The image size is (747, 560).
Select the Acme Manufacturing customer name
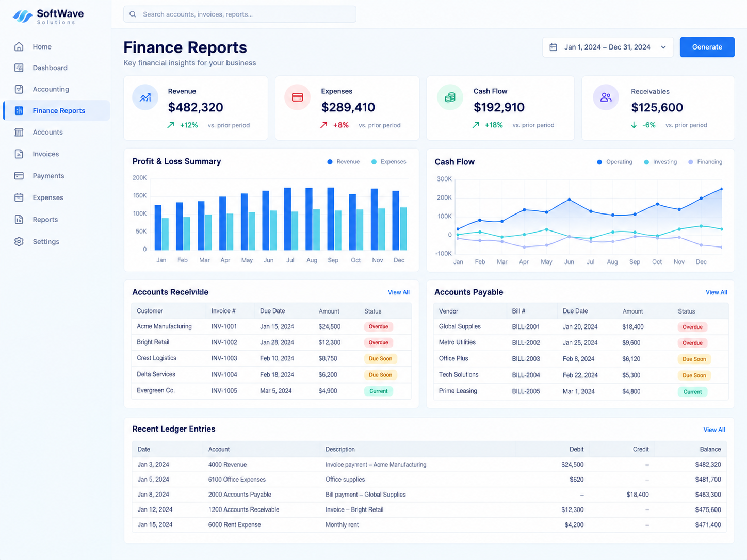(164, 326)
